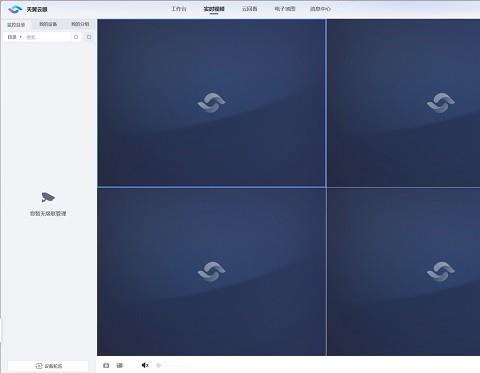Switch the sidebar to the 我的设备 tab
480x373 pixels.
tap(48, 24)
